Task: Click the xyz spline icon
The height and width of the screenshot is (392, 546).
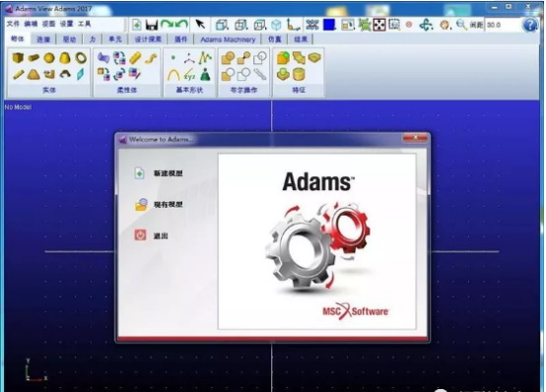Action: coord(189,75)
